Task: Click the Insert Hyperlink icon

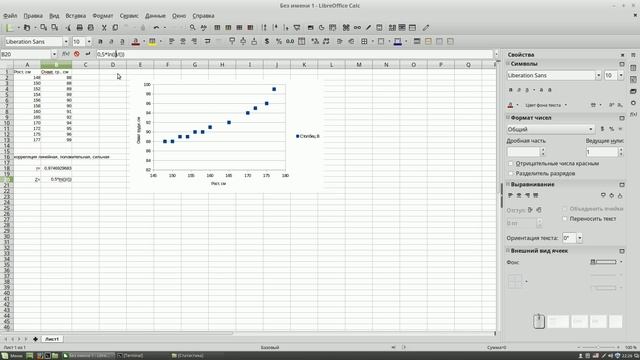Action: coord(357,28)
